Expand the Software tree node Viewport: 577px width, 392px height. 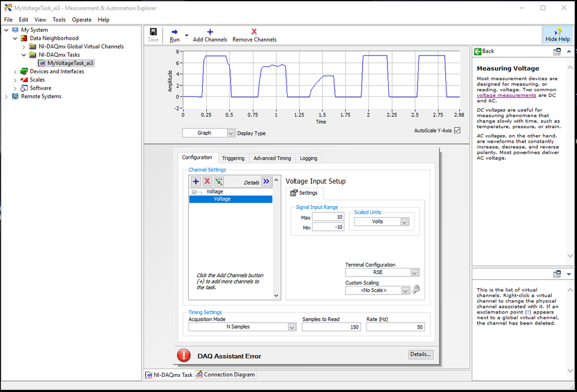[15, 88]
